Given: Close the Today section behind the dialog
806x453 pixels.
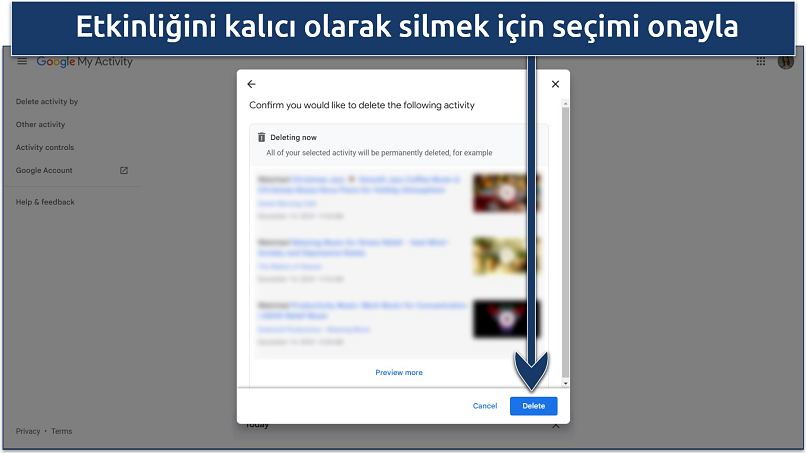Looking at the screenshot, I should pos(556,426).
